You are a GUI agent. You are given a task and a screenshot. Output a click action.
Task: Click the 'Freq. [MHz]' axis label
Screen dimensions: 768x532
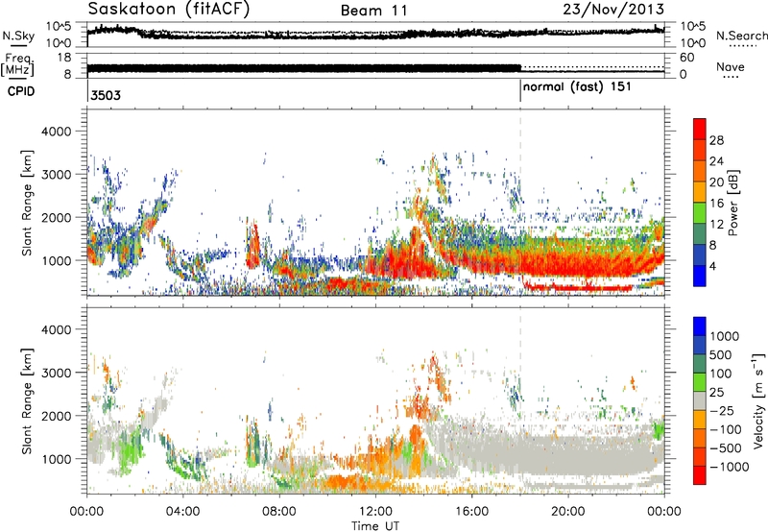[x=17, y=65]
